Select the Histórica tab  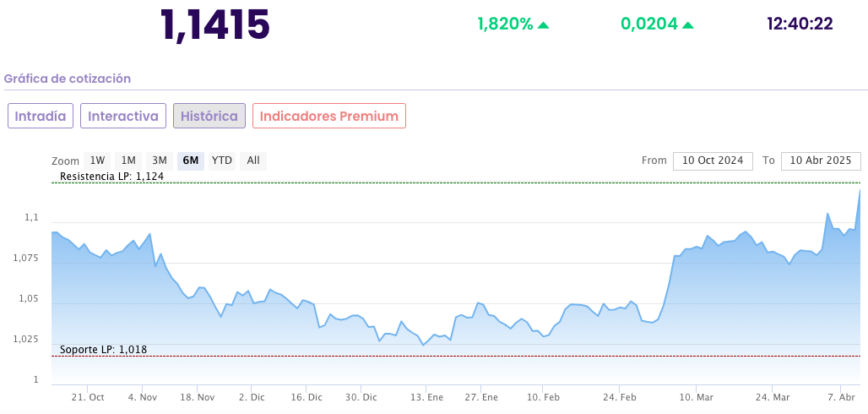(209, 116)
